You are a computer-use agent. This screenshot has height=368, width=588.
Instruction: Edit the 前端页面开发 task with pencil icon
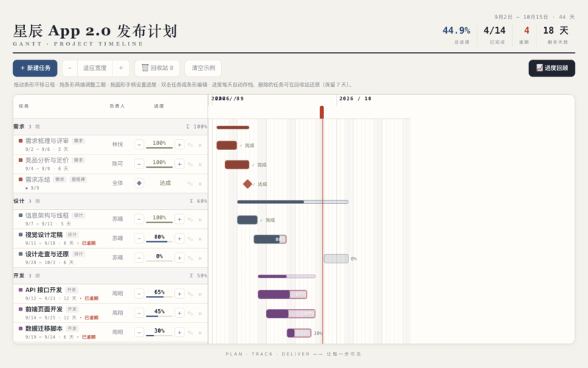pos(190,314)
